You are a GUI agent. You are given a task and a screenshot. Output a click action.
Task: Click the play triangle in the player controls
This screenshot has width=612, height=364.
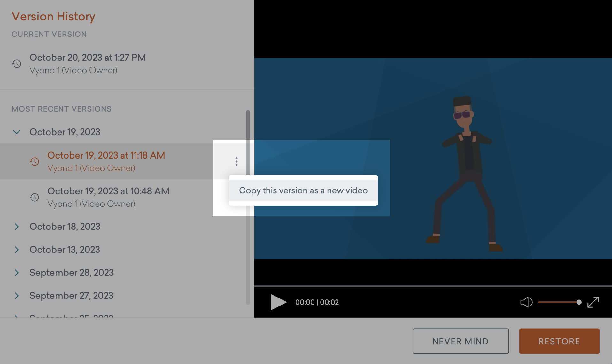tap(278, 302)
